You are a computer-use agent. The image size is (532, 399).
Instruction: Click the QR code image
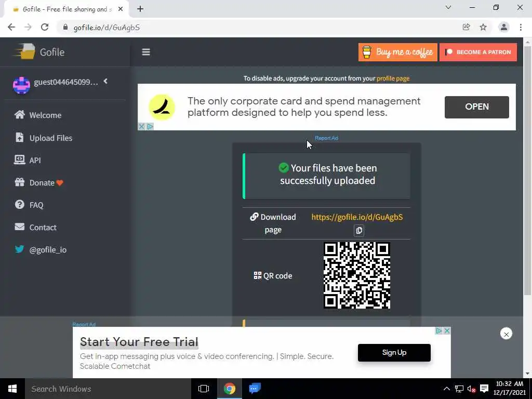356,275
